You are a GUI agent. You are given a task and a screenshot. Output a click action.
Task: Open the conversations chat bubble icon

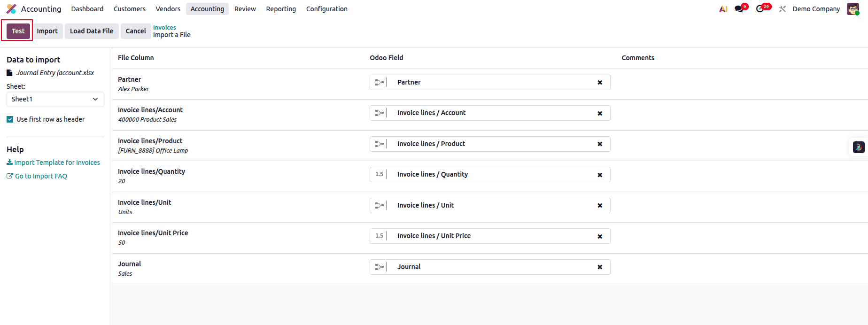739,9
